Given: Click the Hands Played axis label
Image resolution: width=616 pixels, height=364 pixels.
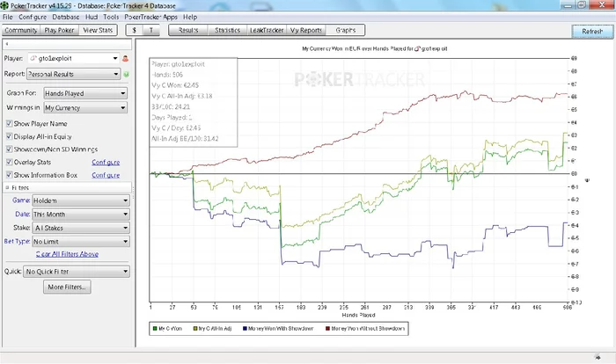Looking at the screenshot, I should pyautogui.click(x=358, y=315).
